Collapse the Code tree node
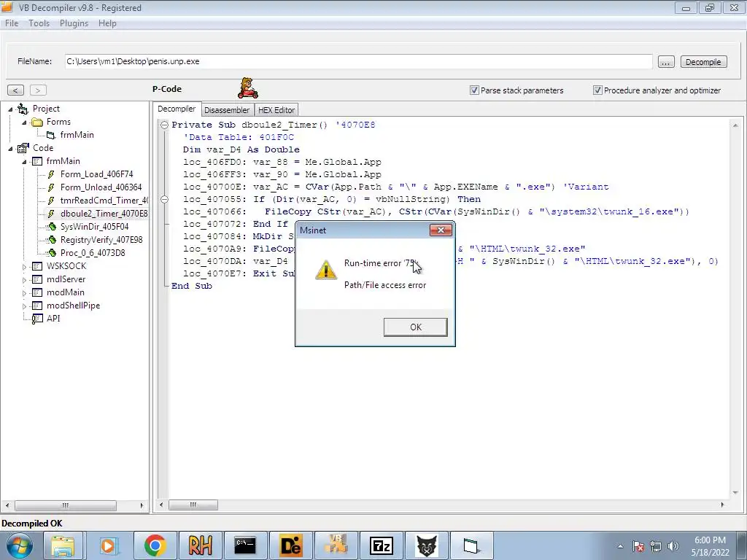 [10, 149]
